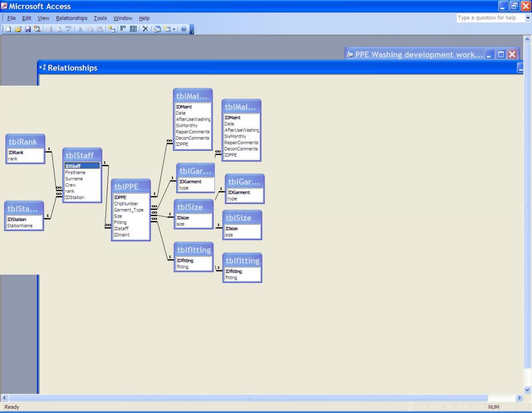This screenshot has height=413, width=532.
Task: Click the vertical scrollbar down arrow
Action: (528, 390)
